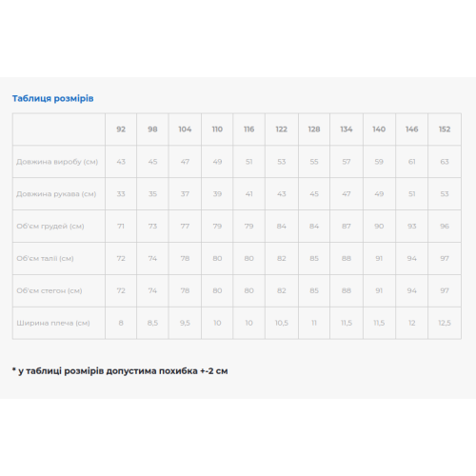Select size 116 column header
The height and width of the screenshot is (476, 476).
[249, 129]
